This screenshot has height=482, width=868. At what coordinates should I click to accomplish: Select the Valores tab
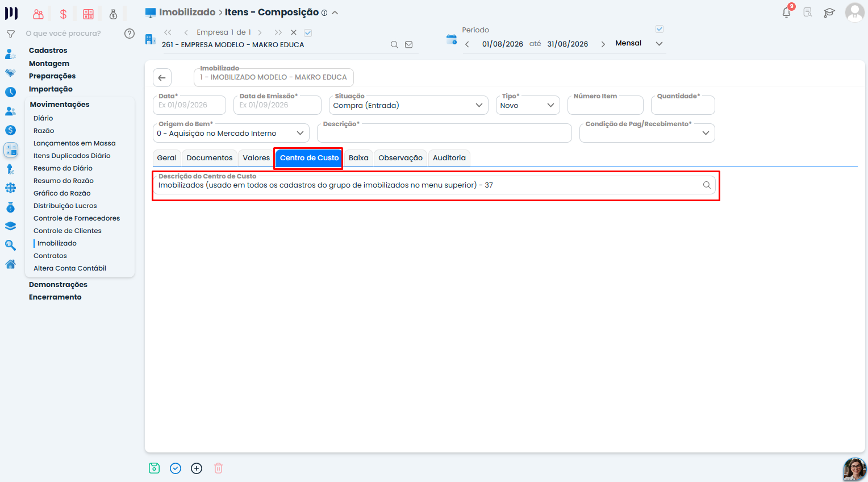256,158
